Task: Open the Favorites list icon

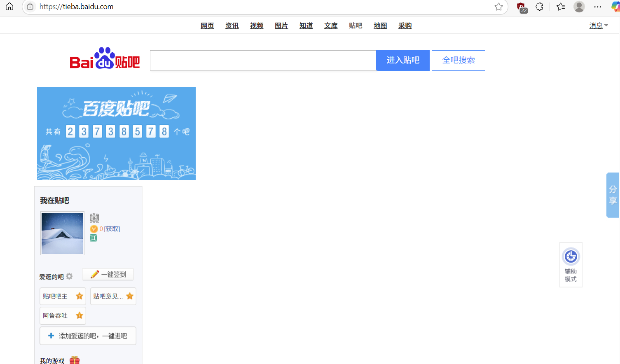Action: pyautogui.click(x=560, y=7)
